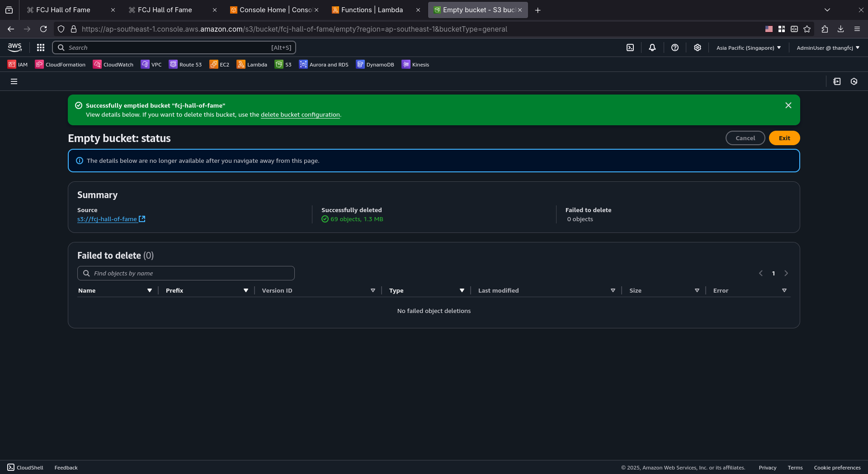868x474 pixels.
Task: Go back in browser history
Action: (x=11, y=29)
